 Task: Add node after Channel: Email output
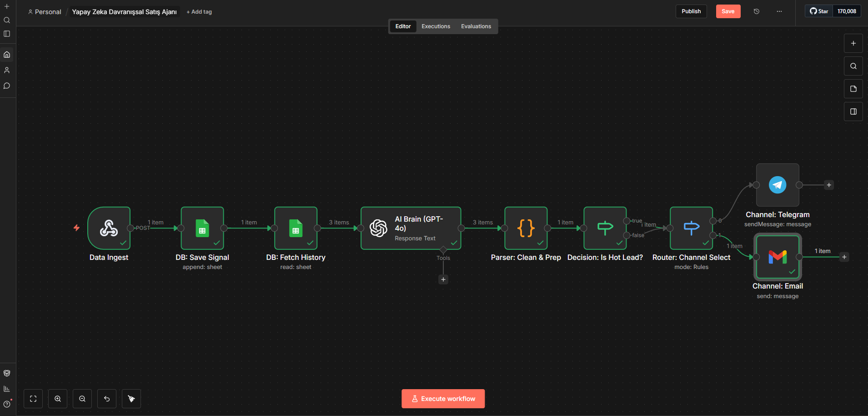click(x=844, y=257)
